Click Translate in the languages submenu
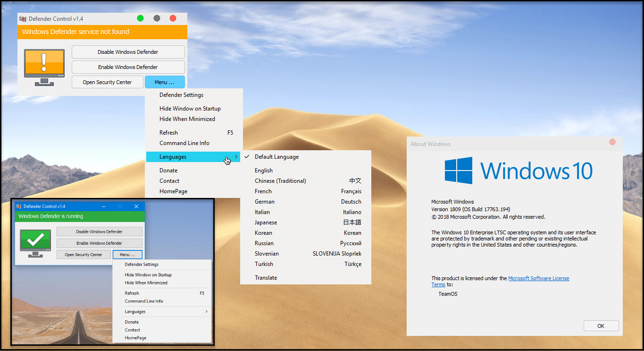644x351 pixels. [306, 278]
